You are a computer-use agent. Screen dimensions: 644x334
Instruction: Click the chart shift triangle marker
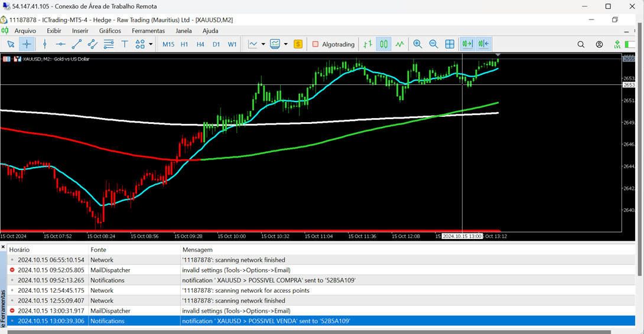(498, 55)
